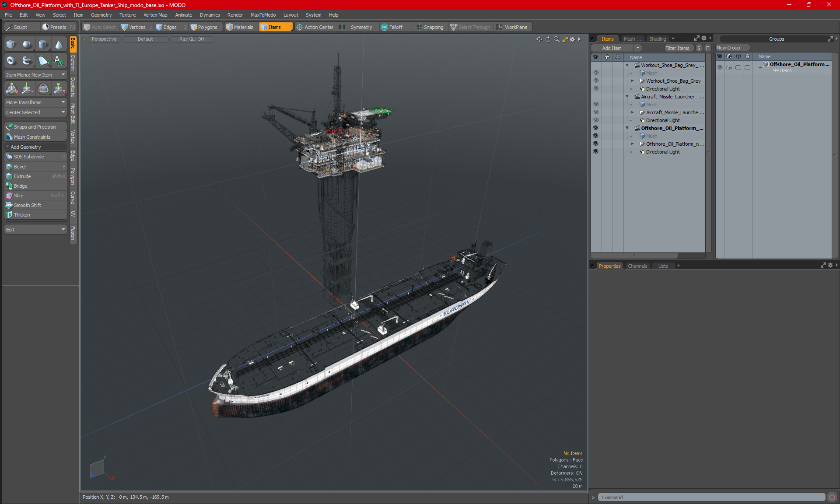
Task: Hide the Offshore_Oil_Platform Directional Light
Action: click(595, 152)
